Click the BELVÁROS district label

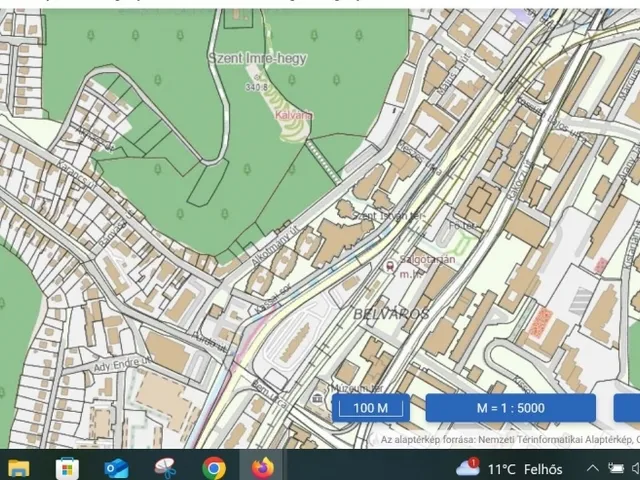pos(390,314)
